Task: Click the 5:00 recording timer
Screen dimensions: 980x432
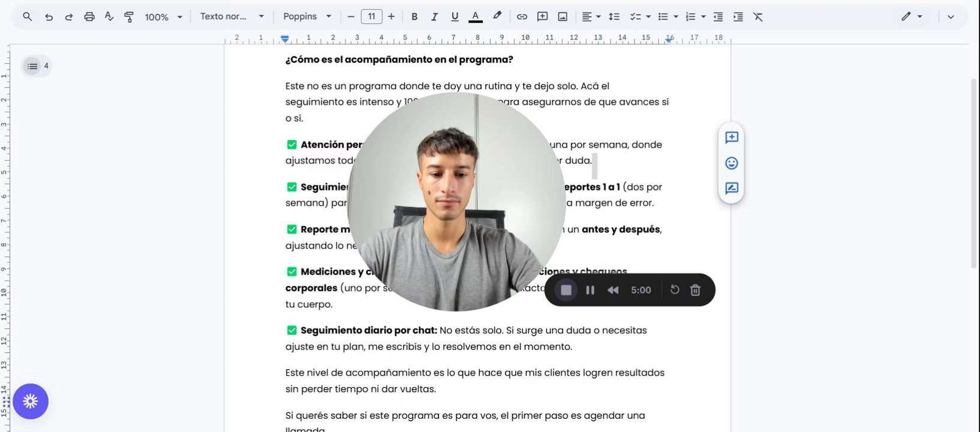Action: point(641,290)
